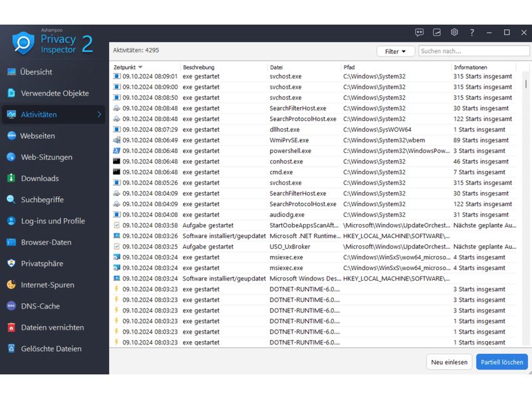Click the skin/theme icon in title bar
Viewport: 532px width, 399px height.
437,33
